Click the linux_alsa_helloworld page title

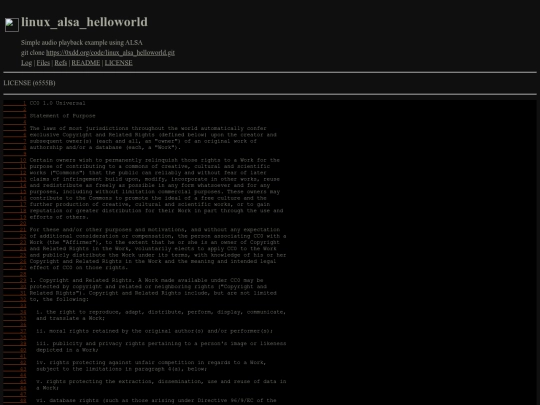(x=84, y=22)
